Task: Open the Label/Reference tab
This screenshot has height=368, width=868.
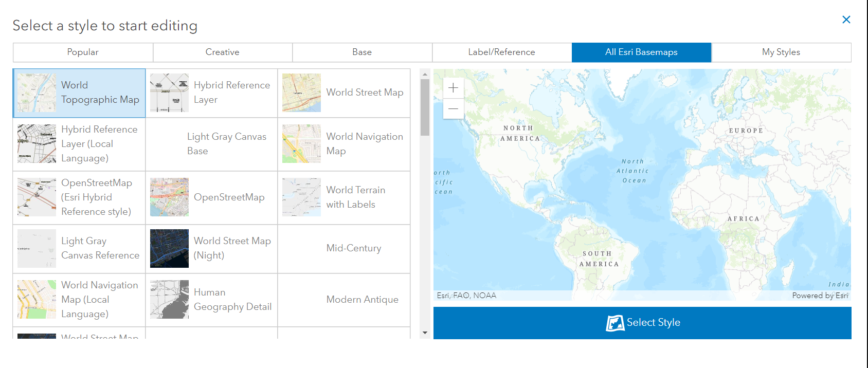Action: pos(501,52)
